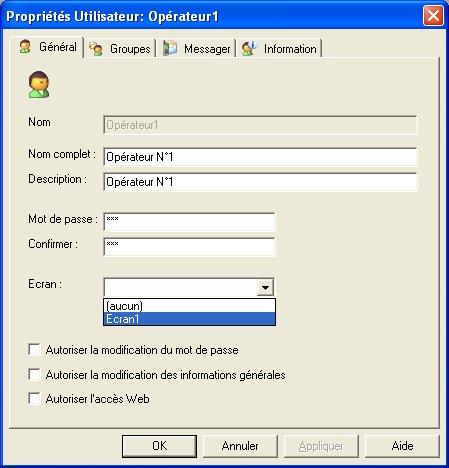Check Autoriser la modification des informations générales
This screenshot has height=468, width=449.
34,374
